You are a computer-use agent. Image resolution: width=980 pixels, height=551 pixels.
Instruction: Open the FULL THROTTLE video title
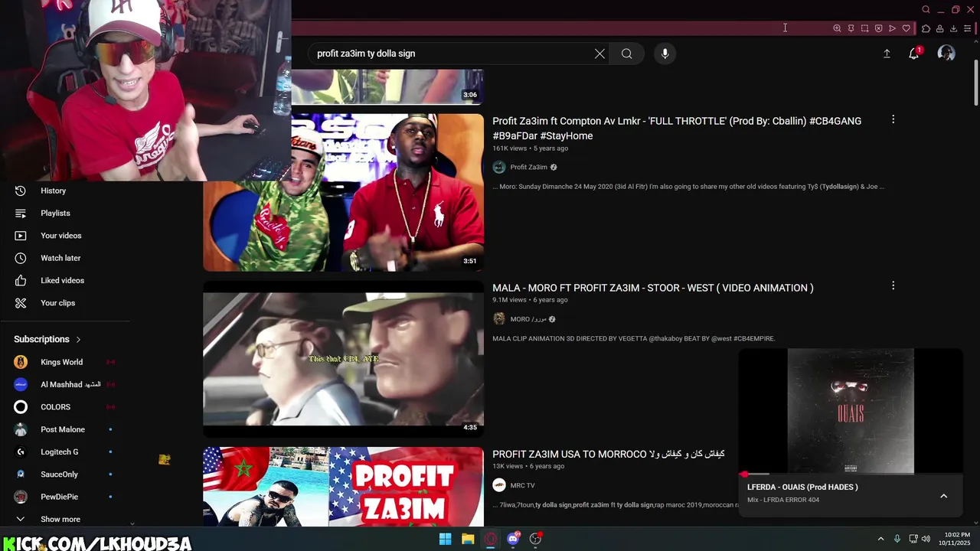click(677, 129)
